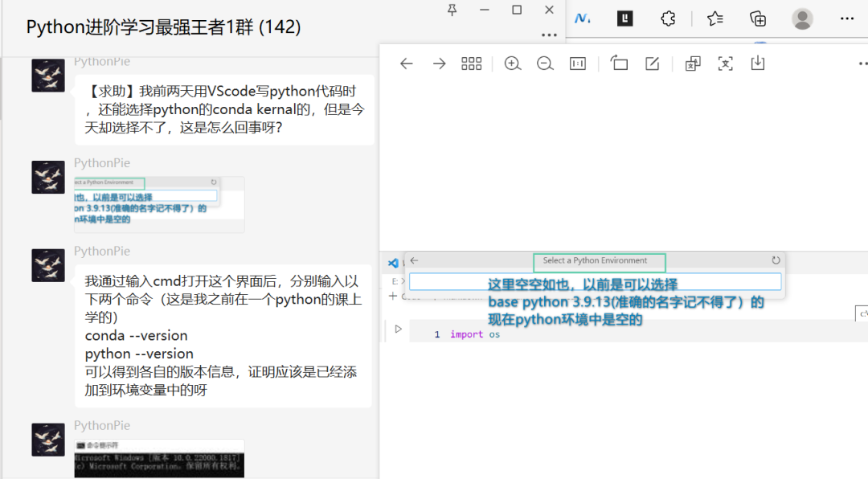Open the chat window options menu
The height and width of the screenshot is (479, 868).
point(549,34)
